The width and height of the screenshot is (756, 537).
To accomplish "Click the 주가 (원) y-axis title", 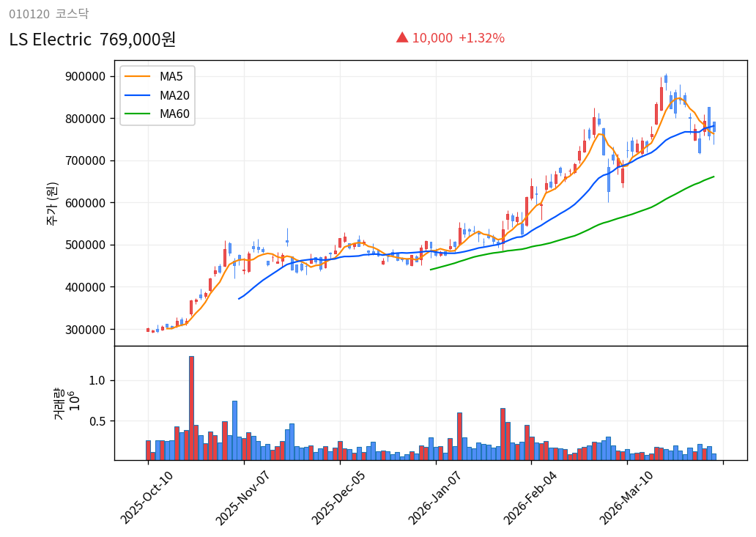I will pyautogui.click(x=52, y=203).
